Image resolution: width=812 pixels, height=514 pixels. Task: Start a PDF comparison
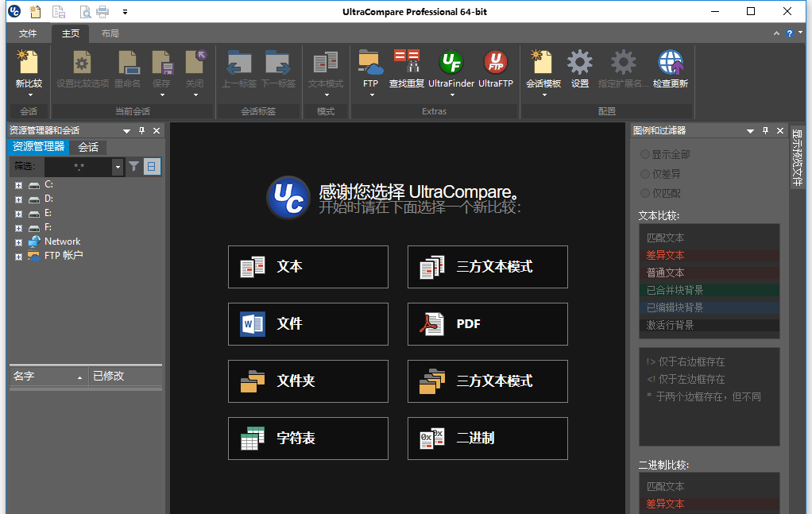(x=487, y=324)
